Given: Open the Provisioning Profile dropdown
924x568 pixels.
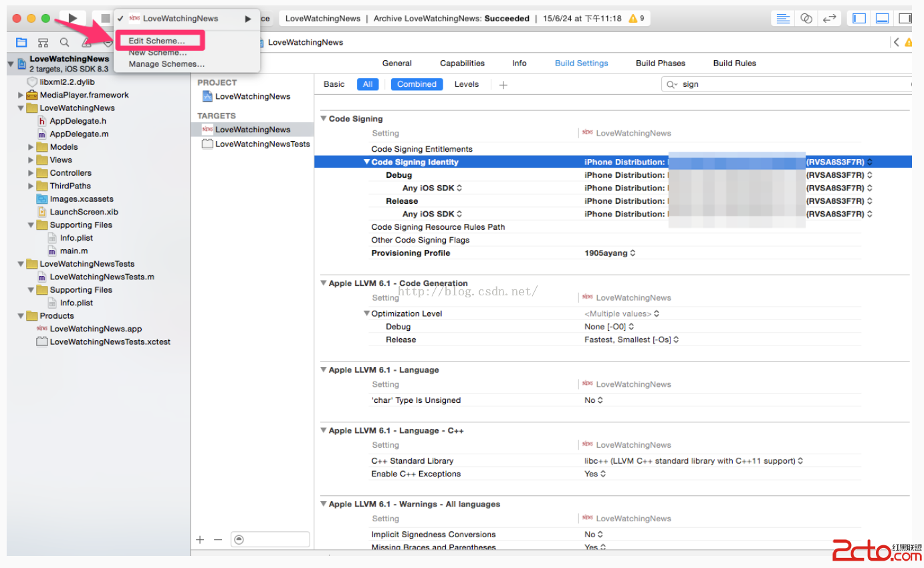Looking at the screenshot, I should coord(610,253).
